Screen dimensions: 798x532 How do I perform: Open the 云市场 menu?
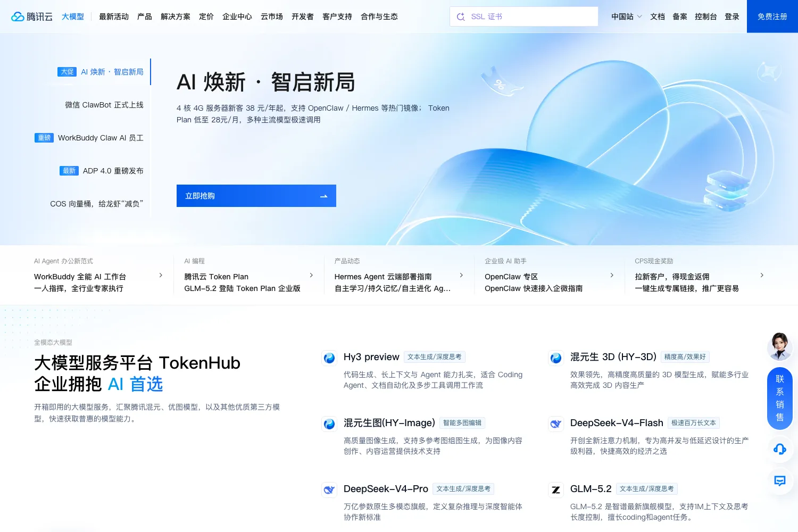pos(272,16)
